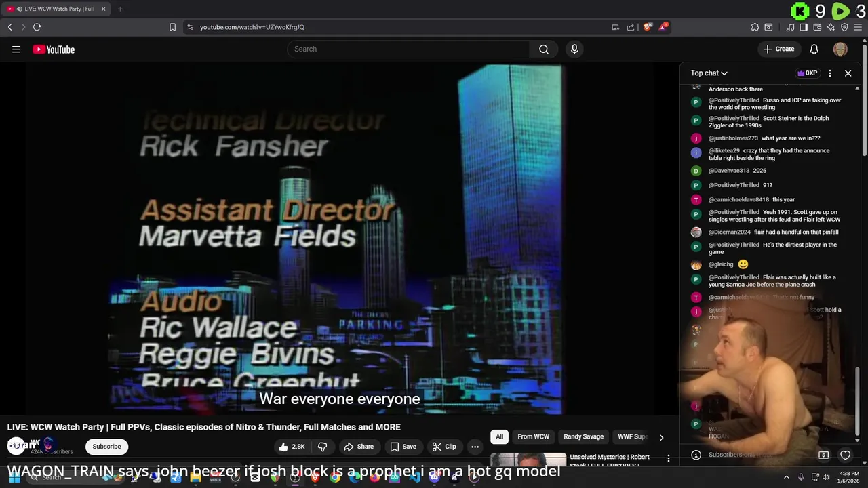868x488 pixels.
Task: Open Unsolved Mysteries video title link
Action: click(x=610, y=460)
